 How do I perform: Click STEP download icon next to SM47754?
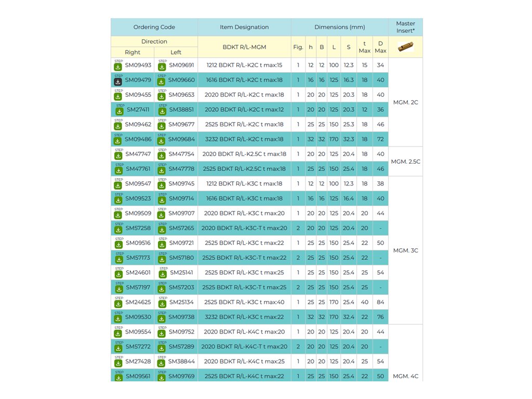pos(162,155)
